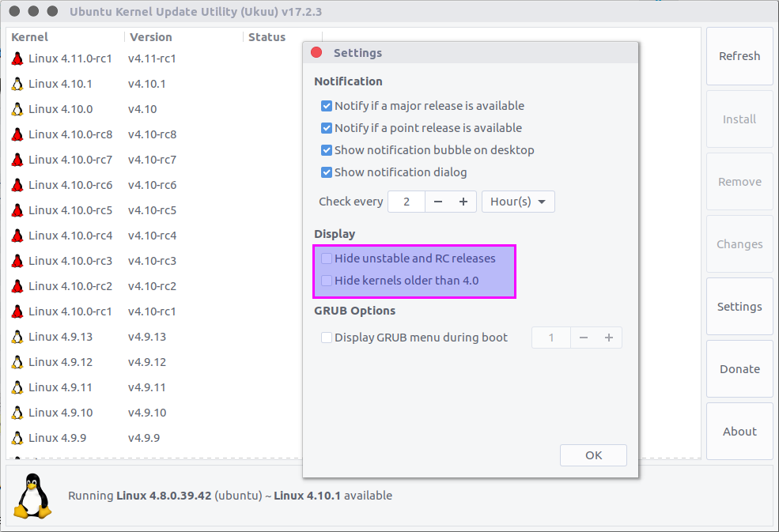This screenshot has width=779, height=532.
Task: Click the red icon for Linux 4.10.0-rc5
Action: click(x=17, y=210)
